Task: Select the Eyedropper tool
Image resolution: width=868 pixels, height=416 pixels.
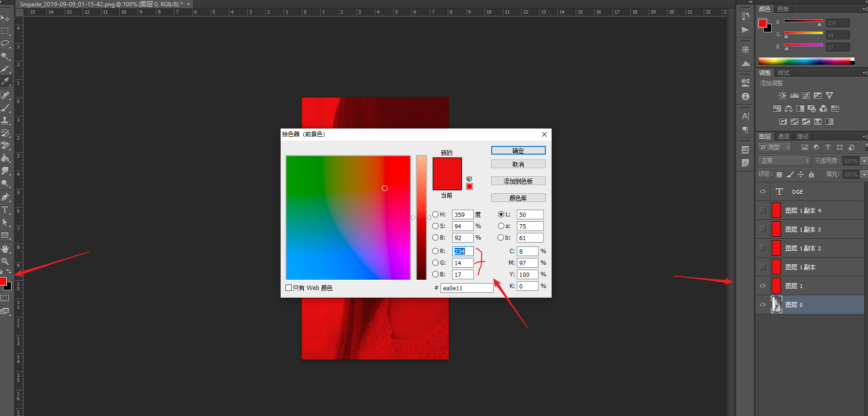Action: 5,82
